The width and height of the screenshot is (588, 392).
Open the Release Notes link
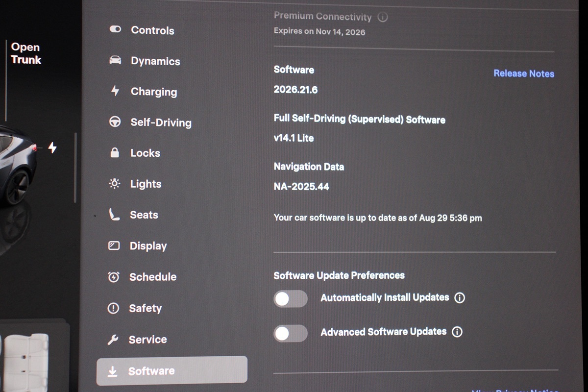524,73
